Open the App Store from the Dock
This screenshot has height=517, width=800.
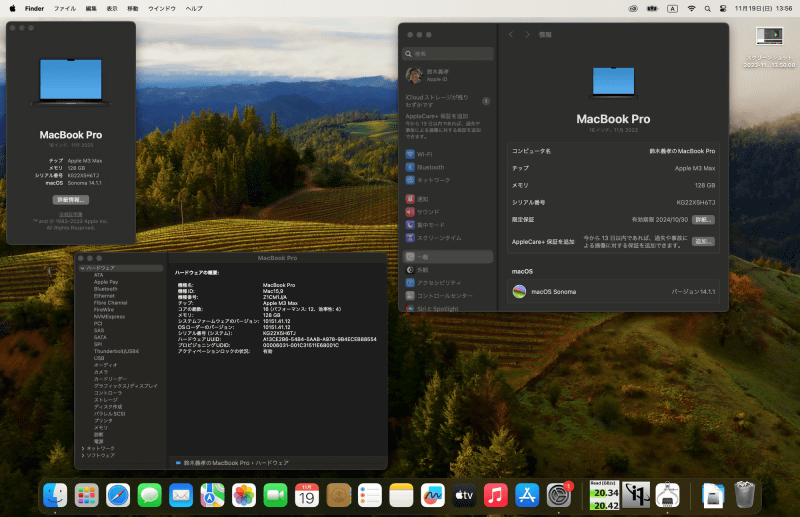(527, 494)
